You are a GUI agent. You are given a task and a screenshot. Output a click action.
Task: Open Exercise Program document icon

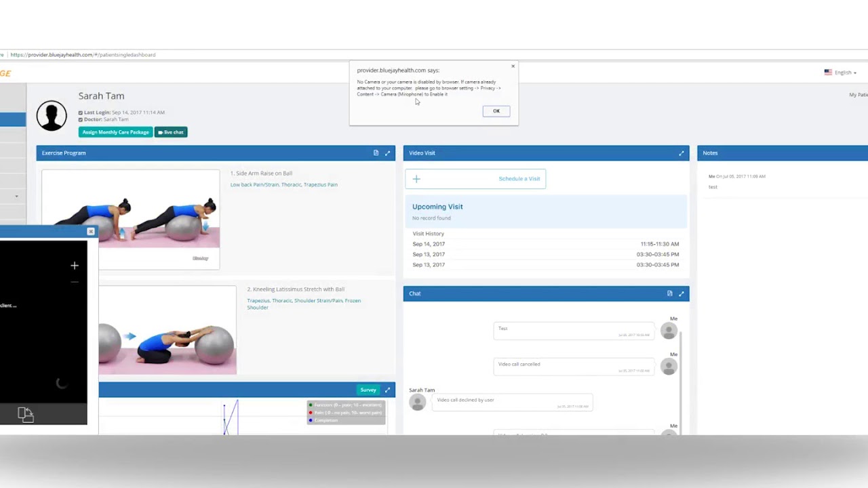click(x=376, y=153)
